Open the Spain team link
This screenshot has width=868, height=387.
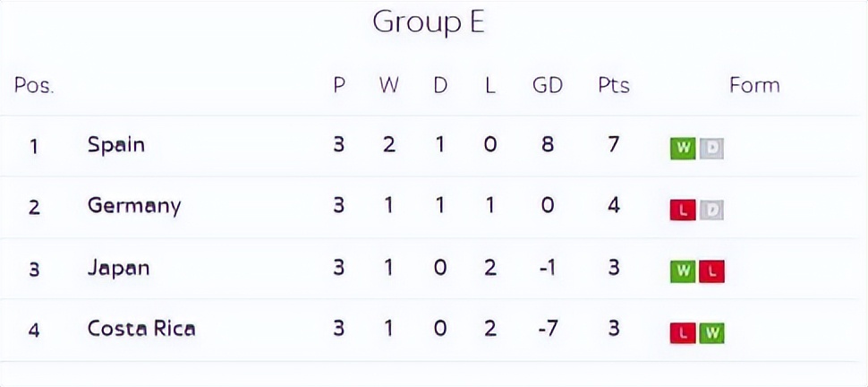(116, 144)
